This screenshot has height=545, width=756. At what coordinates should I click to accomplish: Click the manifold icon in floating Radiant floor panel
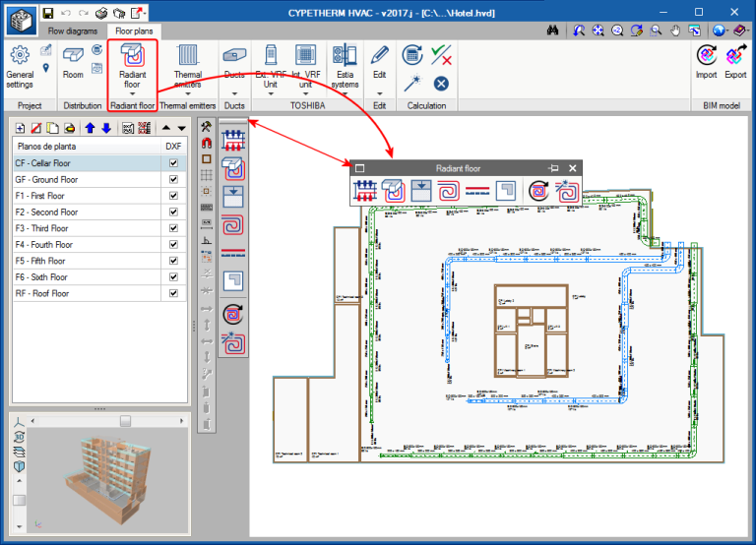pos(365,190)
